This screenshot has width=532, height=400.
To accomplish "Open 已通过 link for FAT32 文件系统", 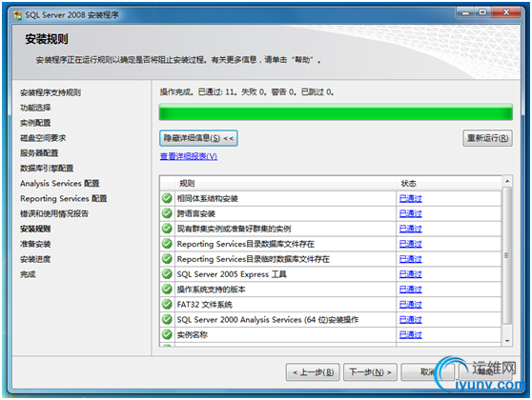I will tap(411, 305).
